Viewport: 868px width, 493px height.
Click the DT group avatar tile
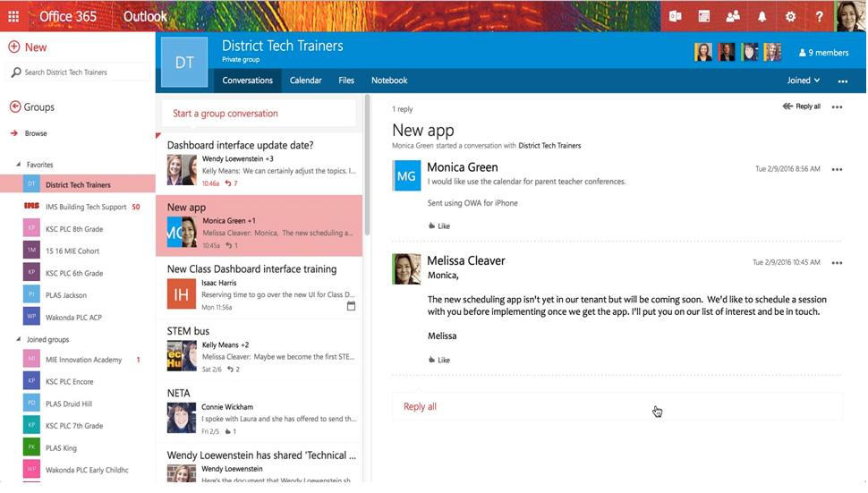pyautogui.click(x=184, y=62)
